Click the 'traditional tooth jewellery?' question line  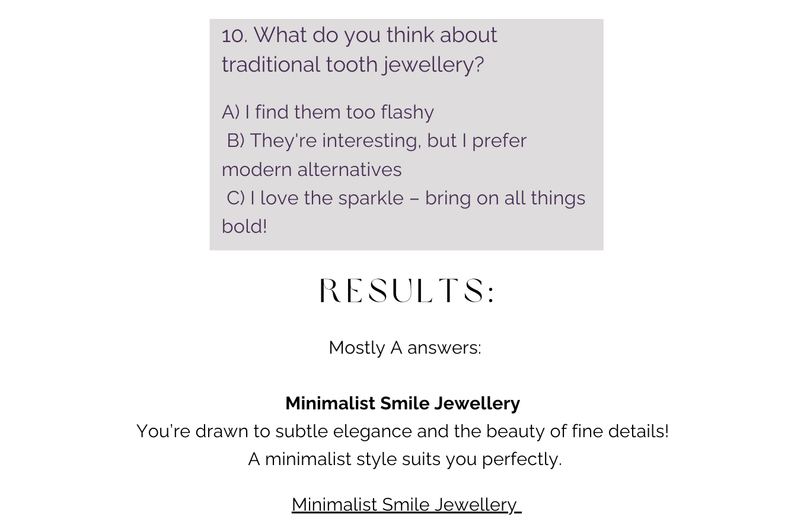353,65
